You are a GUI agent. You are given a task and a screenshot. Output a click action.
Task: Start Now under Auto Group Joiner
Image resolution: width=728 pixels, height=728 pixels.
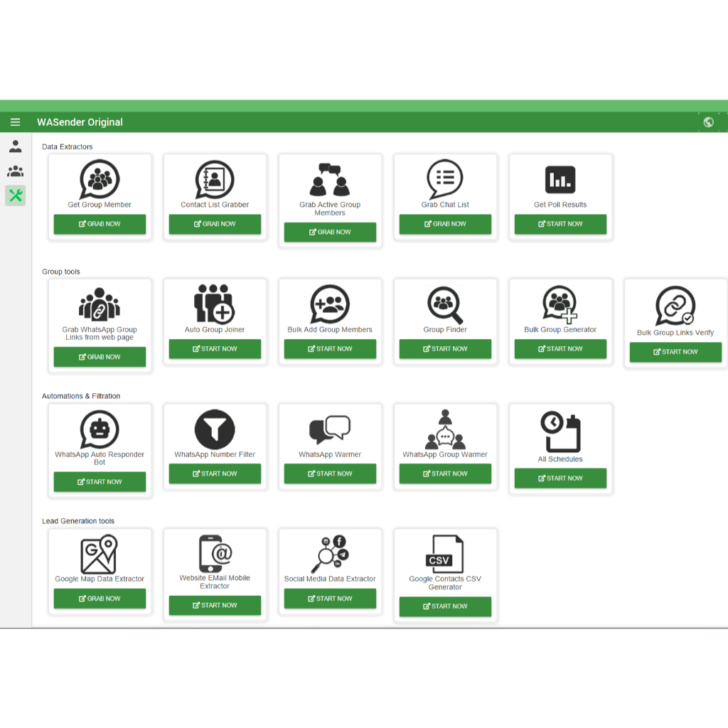click(x=215, y=348)
